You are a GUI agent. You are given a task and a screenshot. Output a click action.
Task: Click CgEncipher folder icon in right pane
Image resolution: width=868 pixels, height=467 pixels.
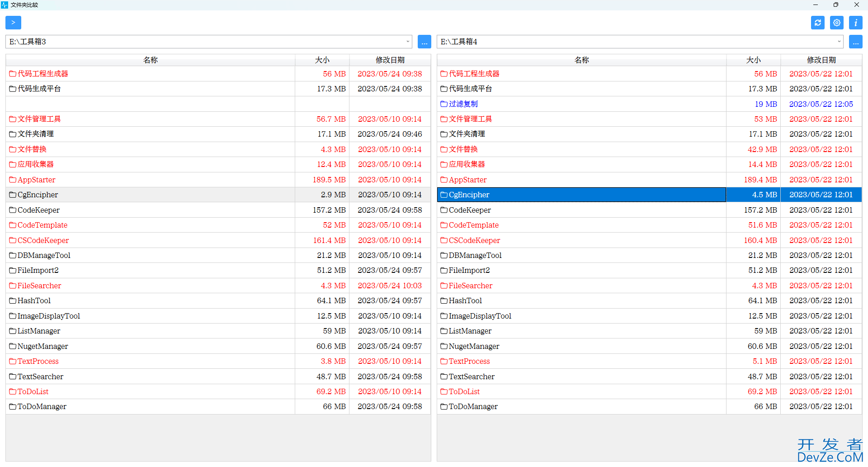[x=444, y=195]
